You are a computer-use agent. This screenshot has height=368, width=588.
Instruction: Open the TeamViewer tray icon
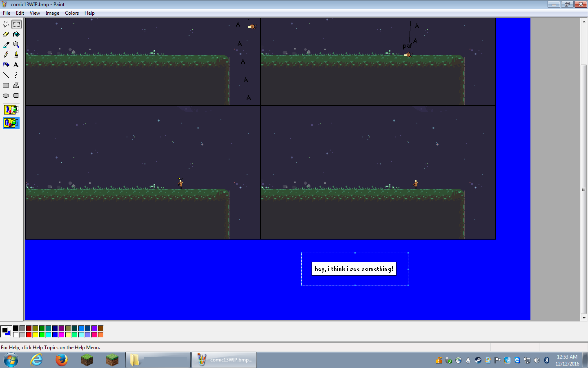(517, 360)
